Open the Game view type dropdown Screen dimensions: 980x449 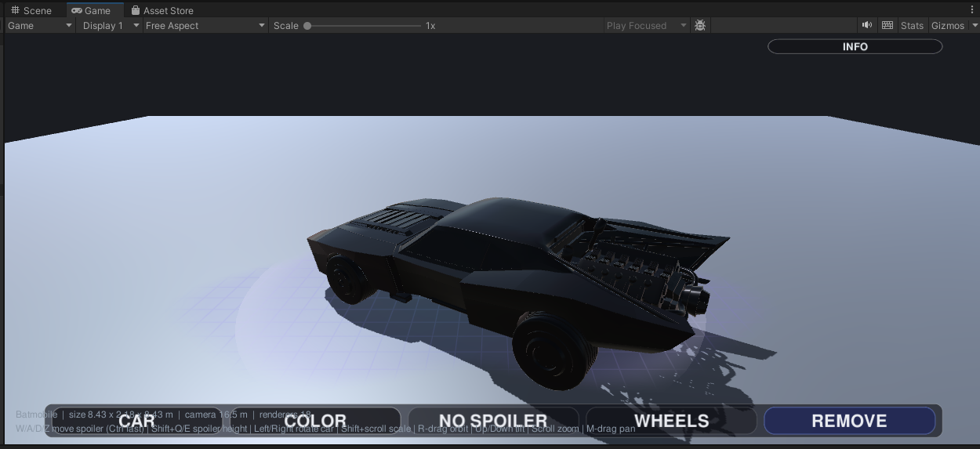click(x=40, y=26)
